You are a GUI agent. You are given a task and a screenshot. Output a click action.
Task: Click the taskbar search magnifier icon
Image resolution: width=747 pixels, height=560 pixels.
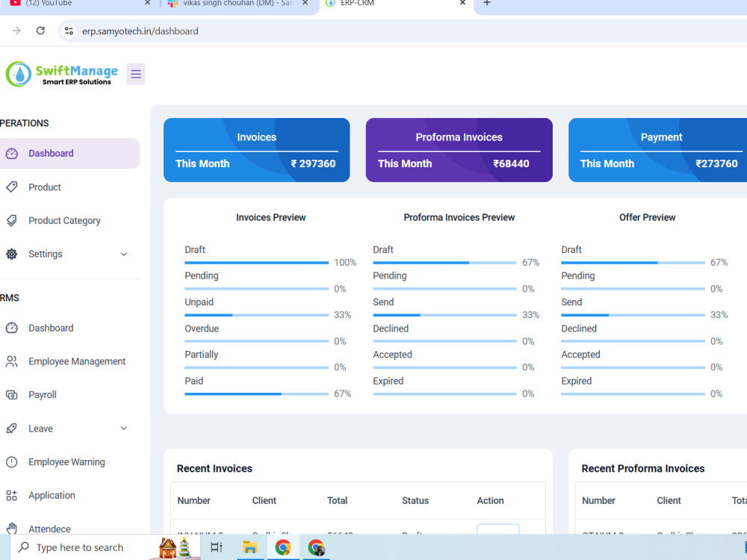point(24,547)
